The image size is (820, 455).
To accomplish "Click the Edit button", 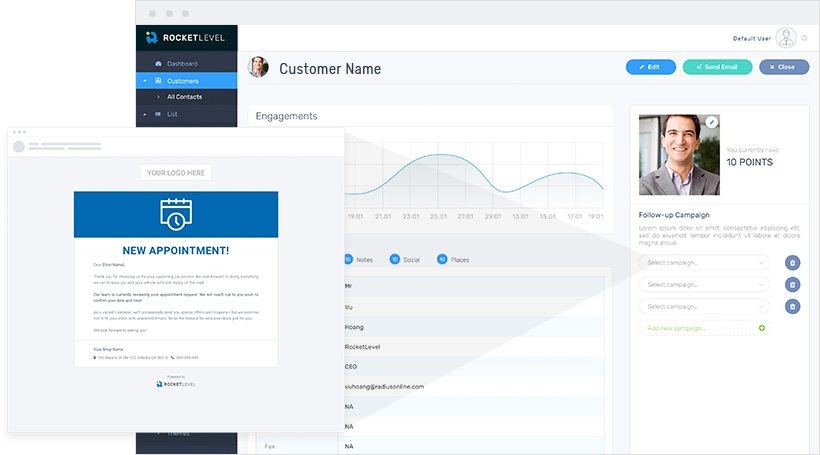I will [651, 67].
